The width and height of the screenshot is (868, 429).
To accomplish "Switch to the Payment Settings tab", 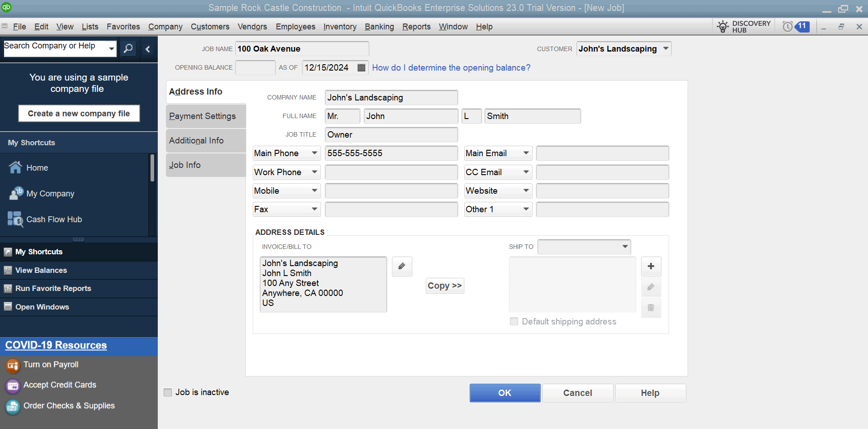I will pos(206,116).
